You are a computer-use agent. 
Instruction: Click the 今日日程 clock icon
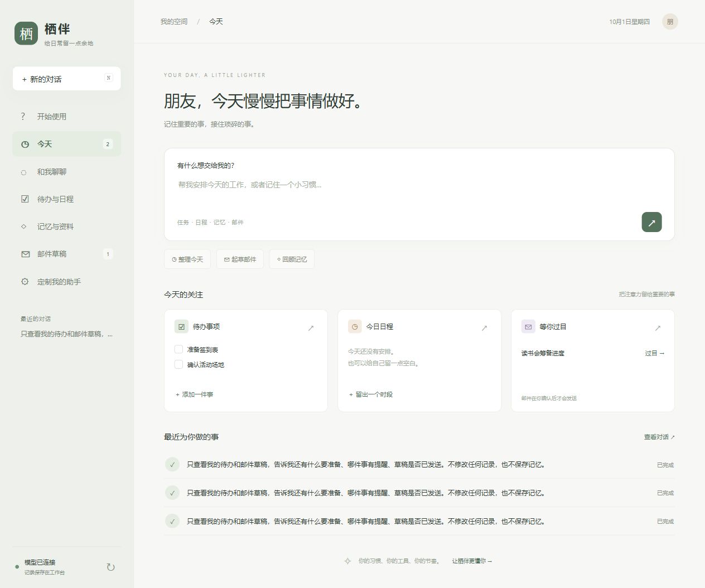click(355, 327)
